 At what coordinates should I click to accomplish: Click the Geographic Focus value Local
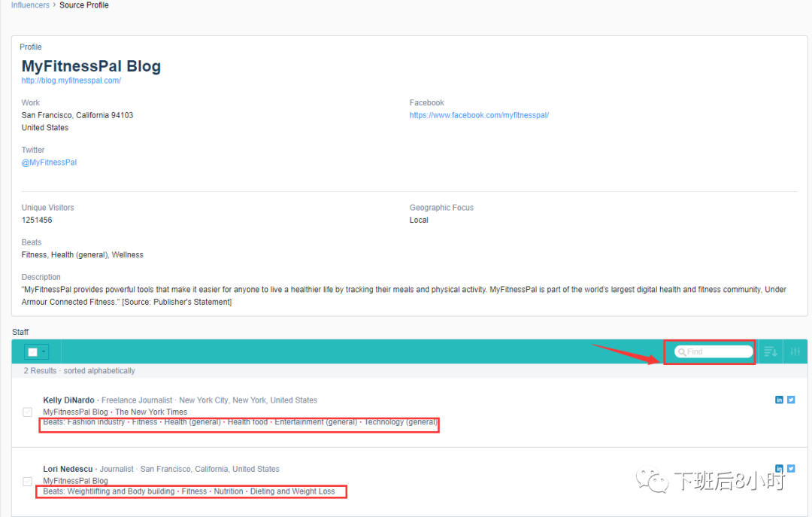point(419,220)
